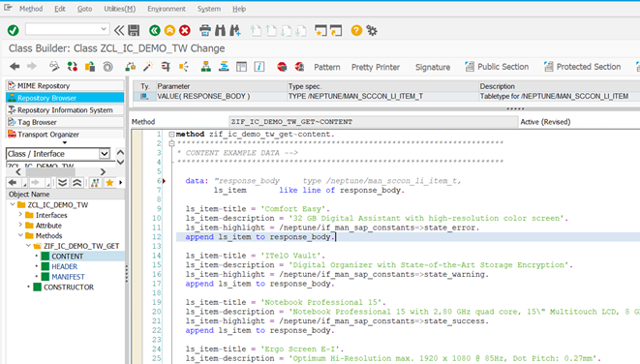The width and height of the screenshot is (640, 364).
Task: Click the Documentation info icon
Action: click(259, 67)
